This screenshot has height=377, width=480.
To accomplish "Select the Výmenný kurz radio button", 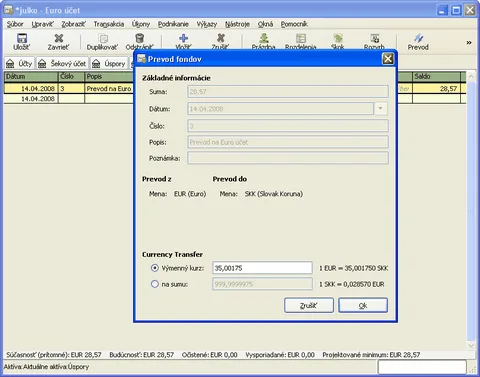I will tap(155, 268).
